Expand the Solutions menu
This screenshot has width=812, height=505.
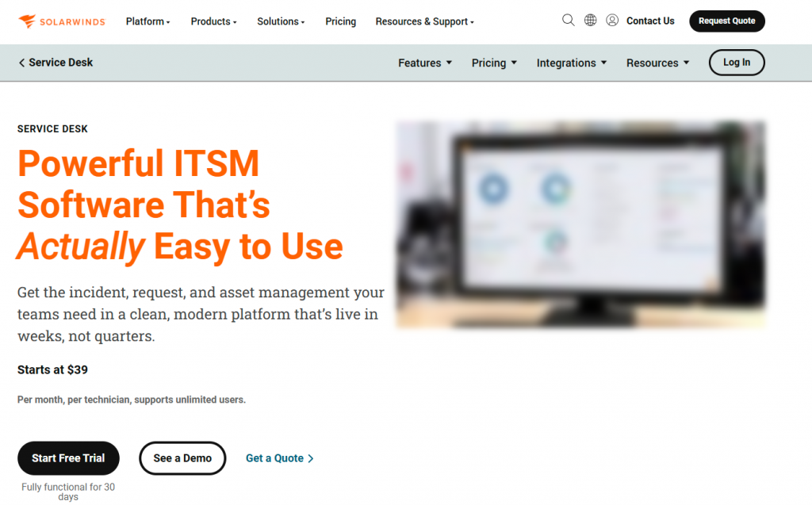281,21
